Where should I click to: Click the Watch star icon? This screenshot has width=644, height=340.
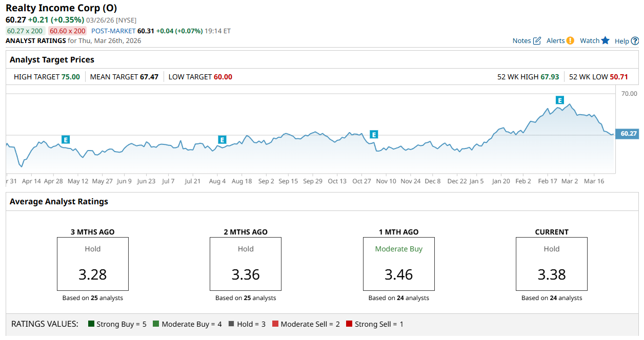click(606, 40)
